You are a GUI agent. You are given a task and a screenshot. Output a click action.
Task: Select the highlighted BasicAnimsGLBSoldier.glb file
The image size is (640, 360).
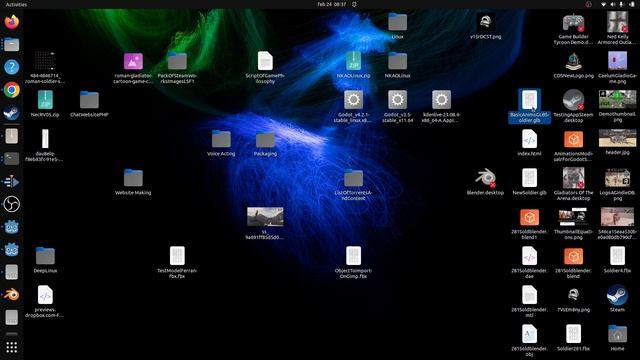pos(529,106)
